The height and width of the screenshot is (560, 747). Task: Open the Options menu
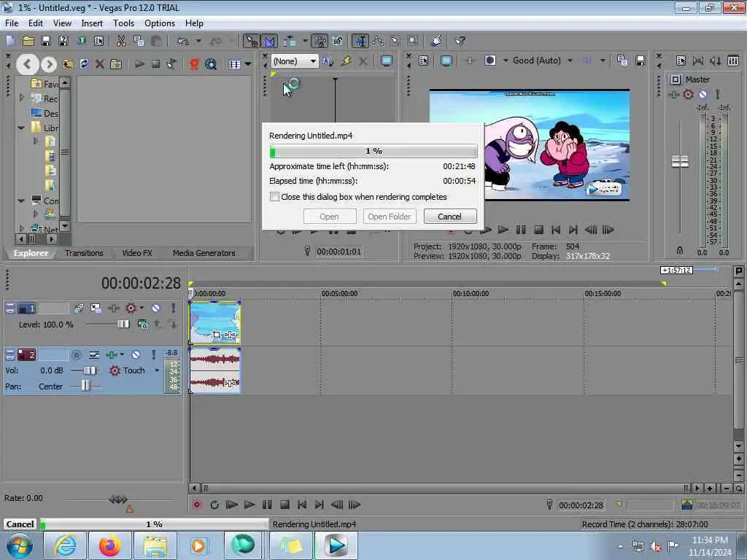[x=160, y=23]
